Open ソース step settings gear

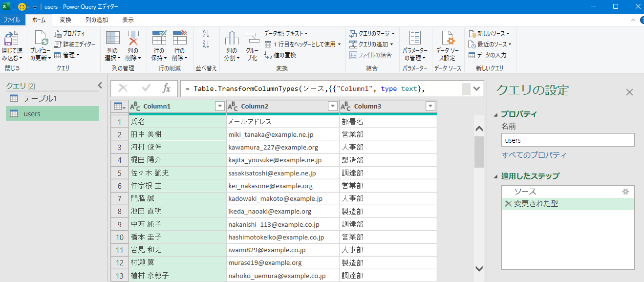click(x=625, y=192)
